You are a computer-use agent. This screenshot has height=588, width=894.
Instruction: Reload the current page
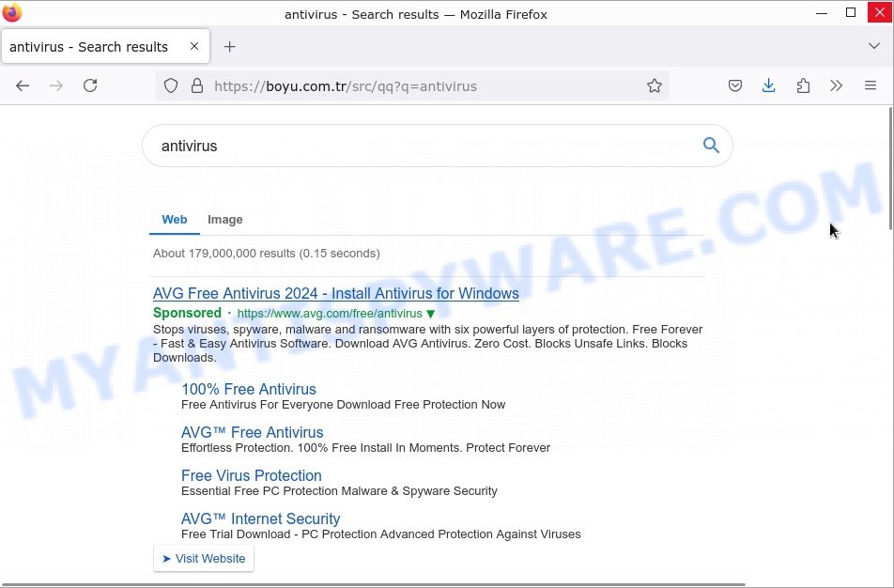pos(90,86)
